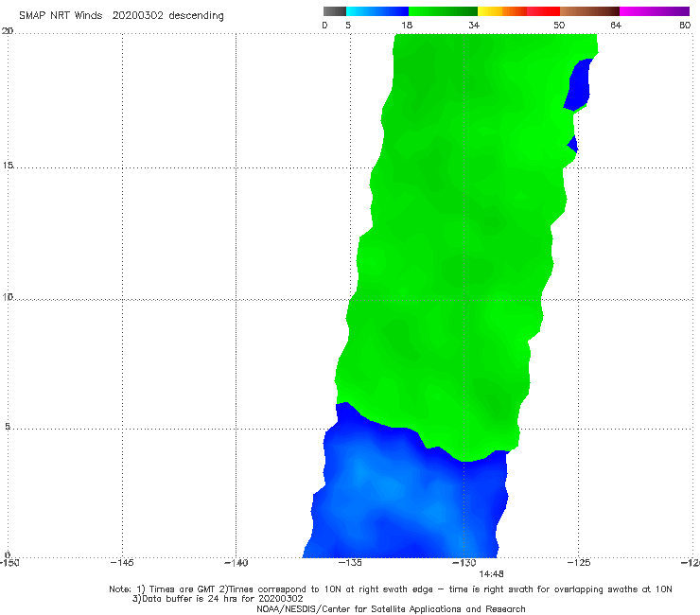The width and height of the screenshot is (700, 615).
Task: Click the gray segment of the color bar
Action: pyautogui.click(x=335, y=11)
